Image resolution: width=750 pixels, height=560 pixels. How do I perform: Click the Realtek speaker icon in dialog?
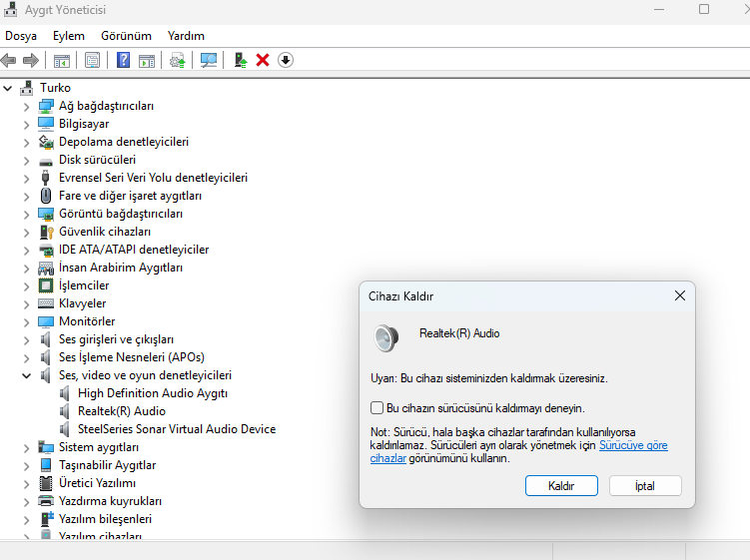pos(386,338)
